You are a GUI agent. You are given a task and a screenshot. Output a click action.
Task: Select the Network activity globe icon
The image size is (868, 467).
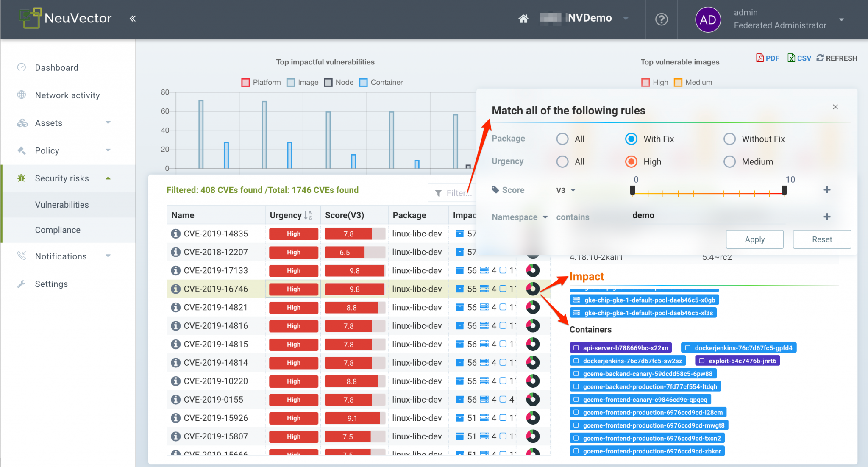coord(22,95)
